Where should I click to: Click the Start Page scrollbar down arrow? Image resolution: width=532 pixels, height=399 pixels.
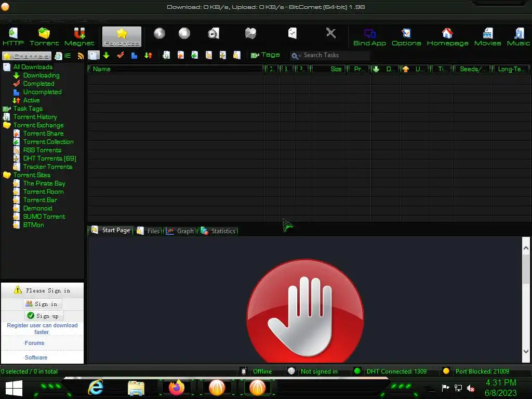pos(526,352)
